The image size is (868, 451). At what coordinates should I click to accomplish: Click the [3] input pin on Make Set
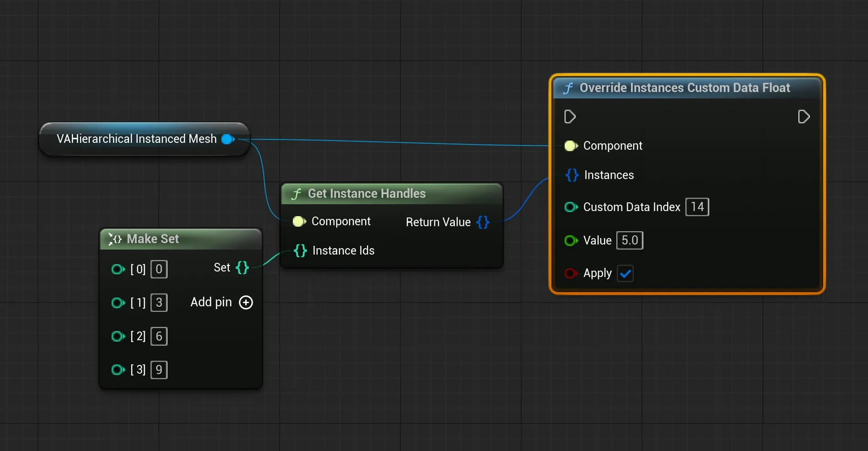118,369
